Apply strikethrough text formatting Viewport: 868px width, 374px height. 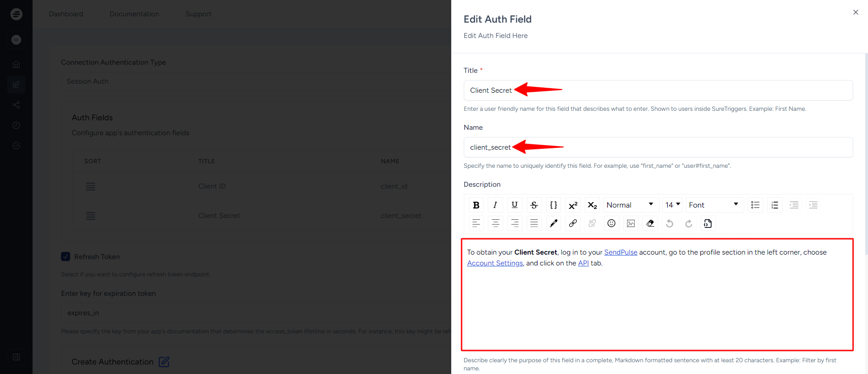pos(534,205)
